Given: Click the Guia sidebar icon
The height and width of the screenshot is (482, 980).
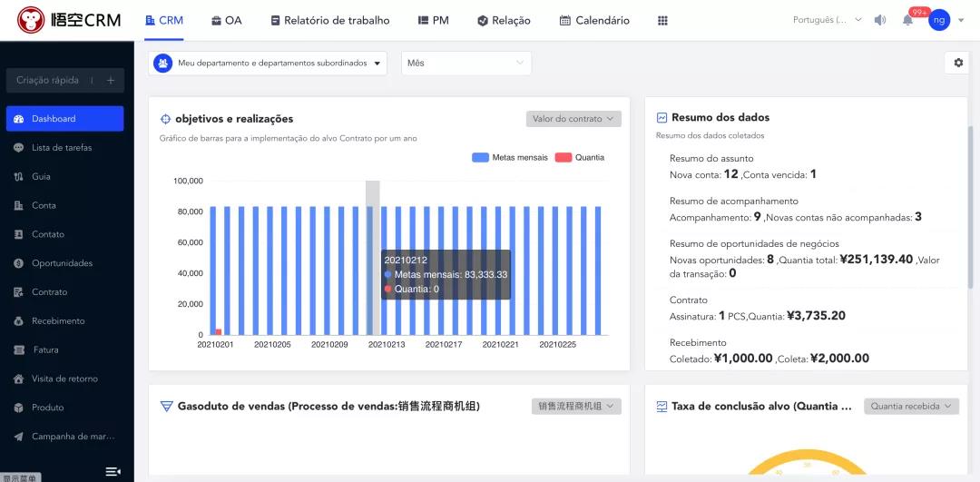Looking at the screenshot, I should pyautogui.click(x=19, y=176).
